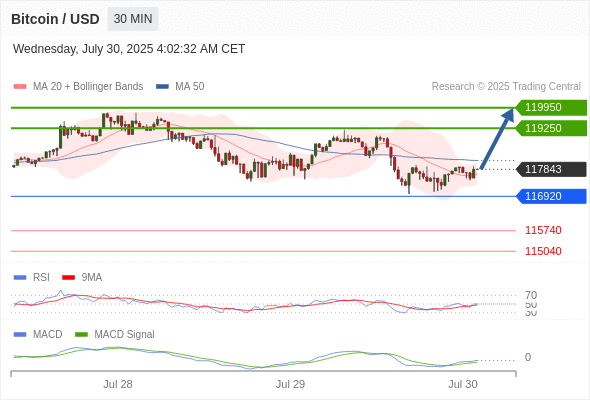Click the date and time stamp text

(129, 49)
